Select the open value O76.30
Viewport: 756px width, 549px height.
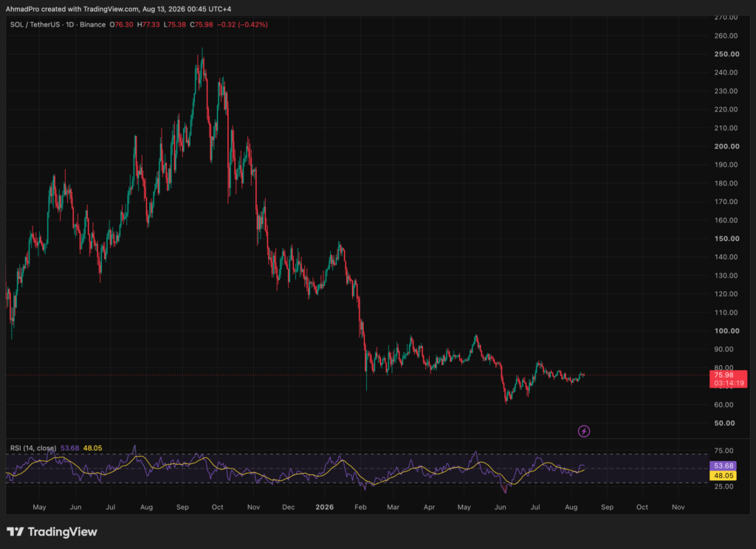click(122, 24)
